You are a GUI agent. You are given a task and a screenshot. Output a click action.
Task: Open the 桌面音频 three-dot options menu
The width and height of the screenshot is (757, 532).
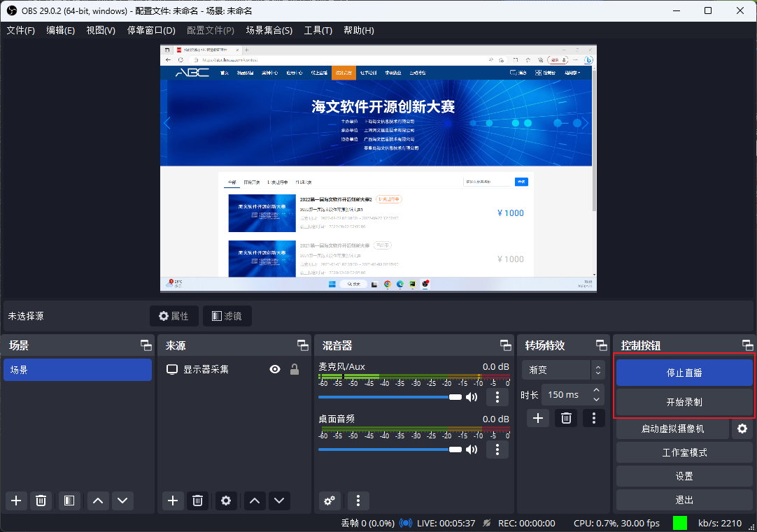pyautogui.click(x=497, y=450)
